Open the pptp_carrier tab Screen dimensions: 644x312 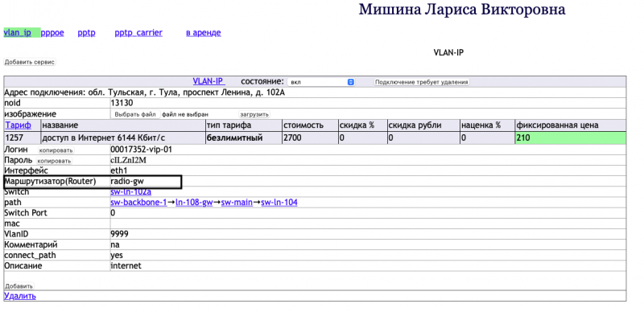tap(138, 33)
